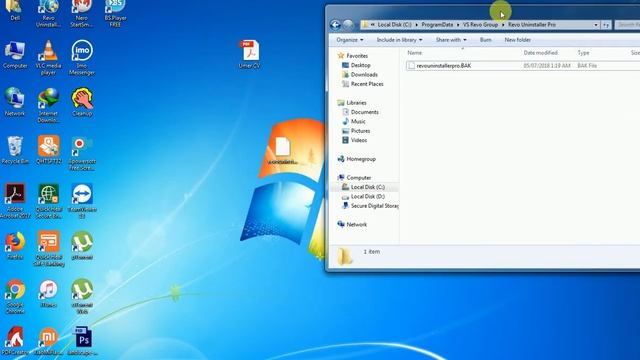Click Local Disk (C:) in address breadcrumb

[394, 25]
